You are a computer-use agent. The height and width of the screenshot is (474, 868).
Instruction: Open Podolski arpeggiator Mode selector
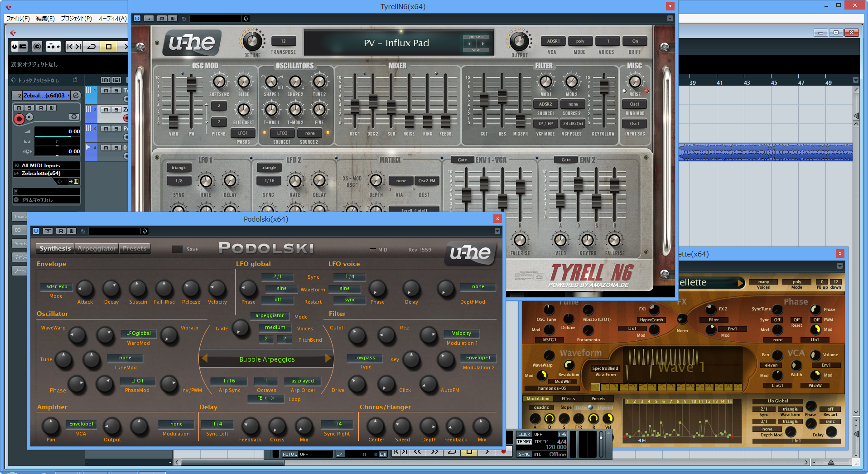pyautogui.click(x=270, y=316)
